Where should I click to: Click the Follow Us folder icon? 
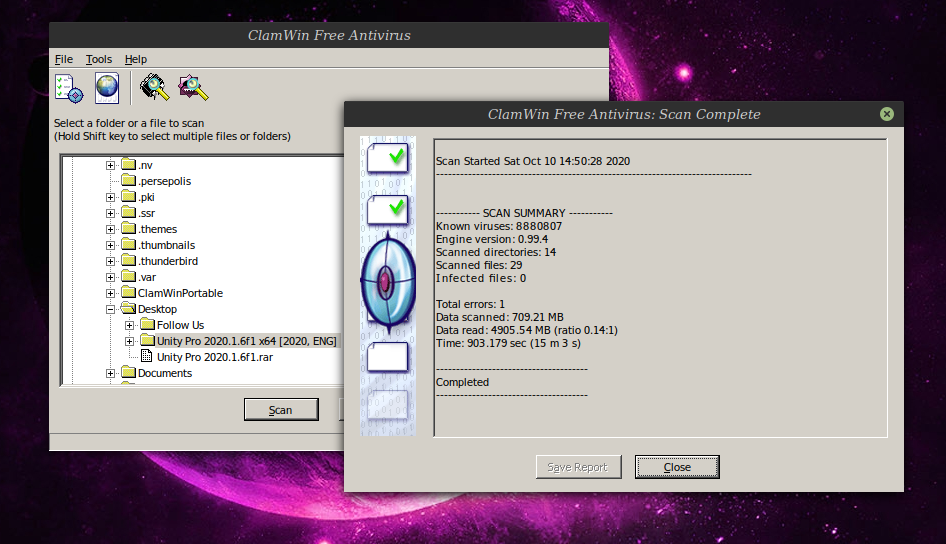147,324
